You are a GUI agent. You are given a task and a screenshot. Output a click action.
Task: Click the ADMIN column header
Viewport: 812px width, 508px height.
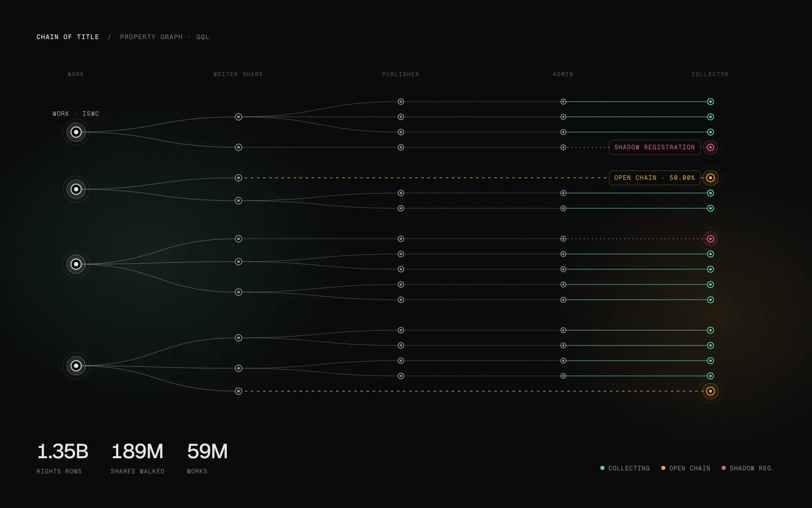point(563,74)
